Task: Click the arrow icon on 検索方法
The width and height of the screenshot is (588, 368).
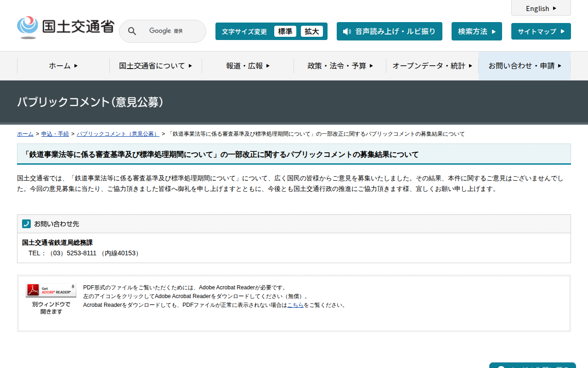Action: pos(494,32)
